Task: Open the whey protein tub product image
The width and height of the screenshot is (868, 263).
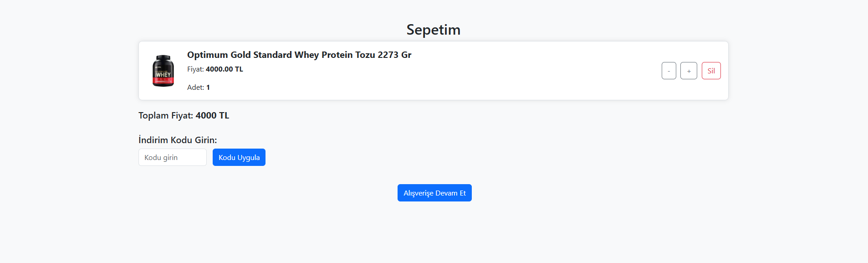Action: [163, 71]
